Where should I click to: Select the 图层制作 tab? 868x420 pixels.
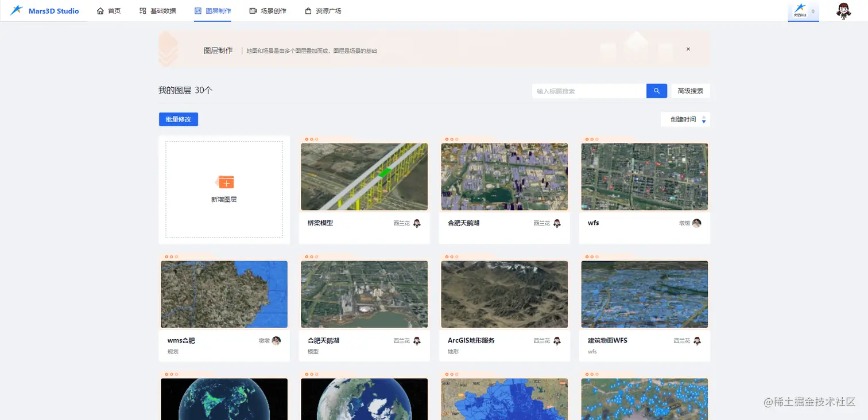[212, 11]
